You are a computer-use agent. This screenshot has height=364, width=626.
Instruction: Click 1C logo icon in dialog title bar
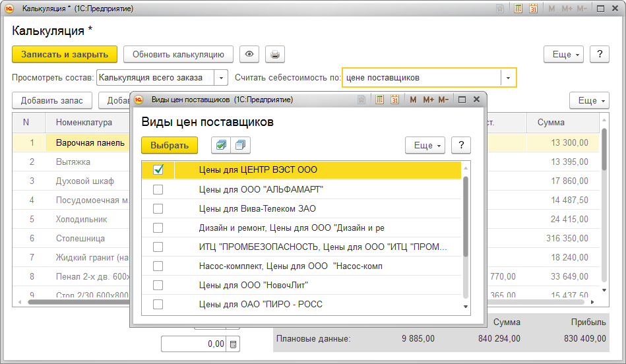click(139, 100)
